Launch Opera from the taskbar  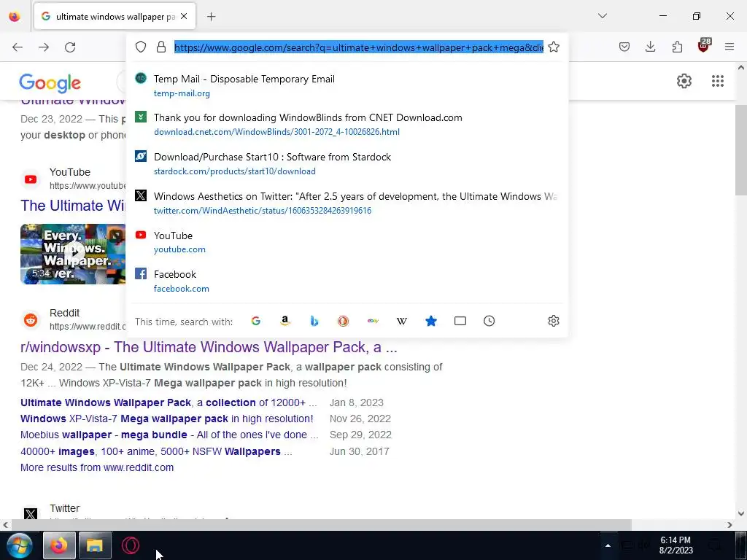pyautogui.click(x=130, y=545)
